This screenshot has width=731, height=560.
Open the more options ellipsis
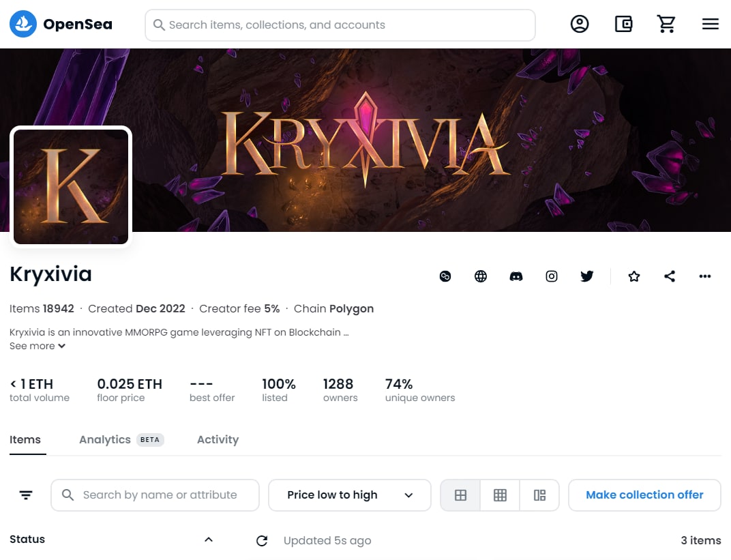(x=705, y=276)
